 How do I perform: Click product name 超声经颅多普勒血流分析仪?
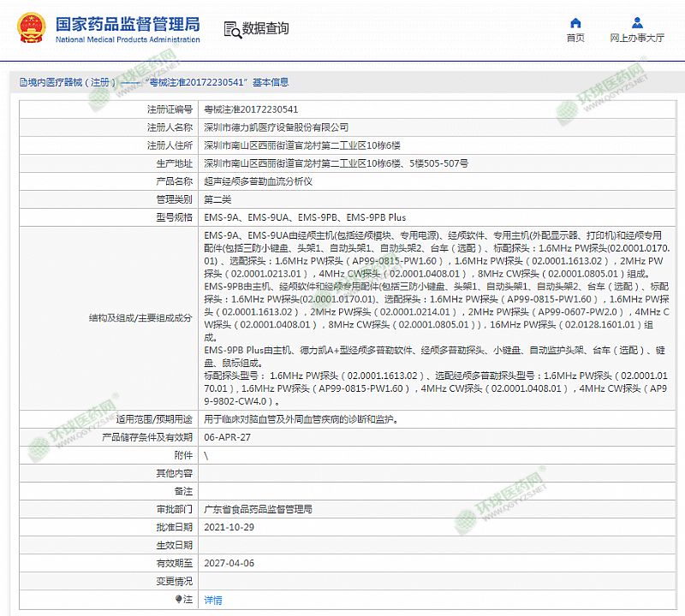click(258, 181)
